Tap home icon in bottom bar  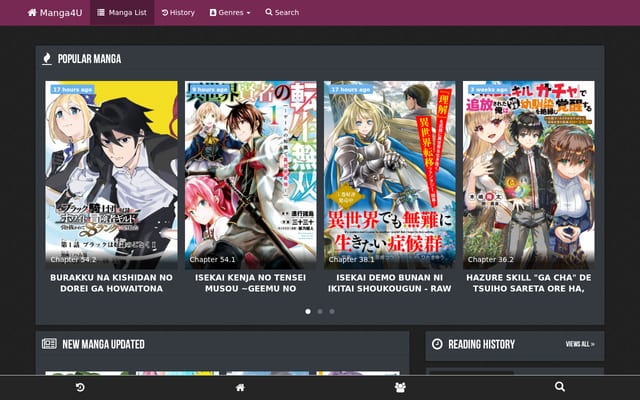pos(240,387)
